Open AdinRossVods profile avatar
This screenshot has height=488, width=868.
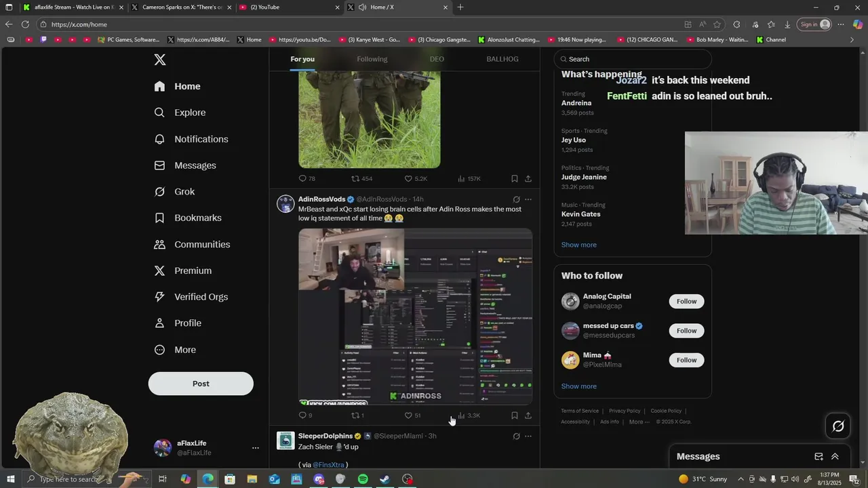pyautogui.click(x=285, y=204)
